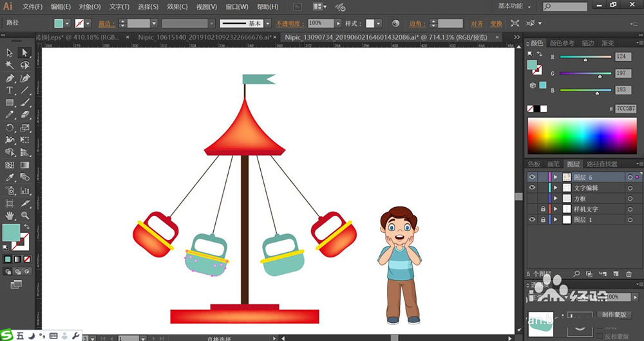Select the Gradient tool
Image resolution: width=644 pixels, height=341 pixels.
point(24,165)
